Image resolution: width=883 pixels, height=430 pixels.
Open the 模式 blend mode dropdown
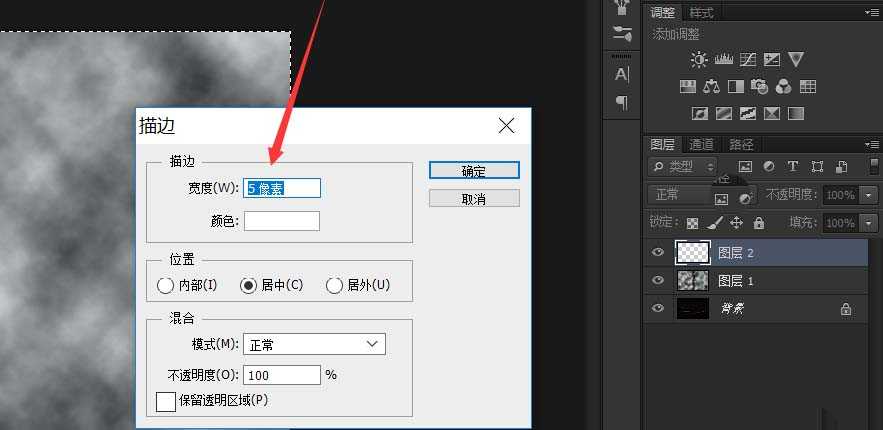315,344
